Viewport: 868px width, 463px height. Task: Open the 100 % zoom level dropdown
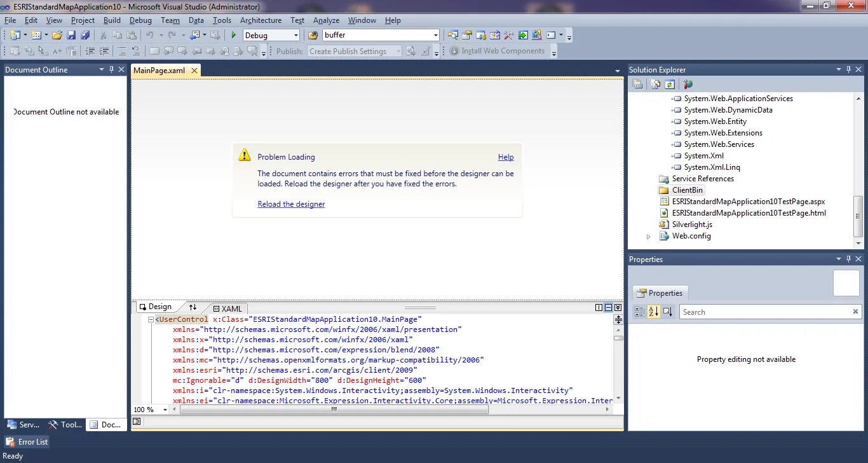(165, 410)
